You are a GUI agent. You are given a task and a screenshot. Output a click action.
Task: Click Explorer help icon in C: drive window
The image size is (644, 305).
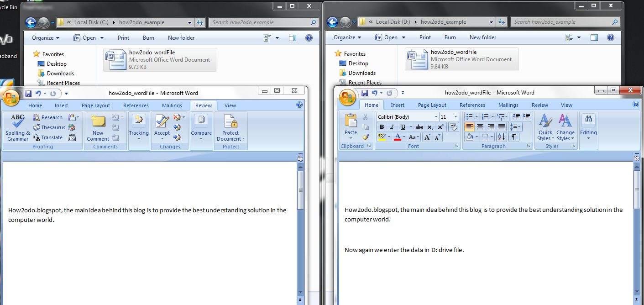(x=309, y=38)
